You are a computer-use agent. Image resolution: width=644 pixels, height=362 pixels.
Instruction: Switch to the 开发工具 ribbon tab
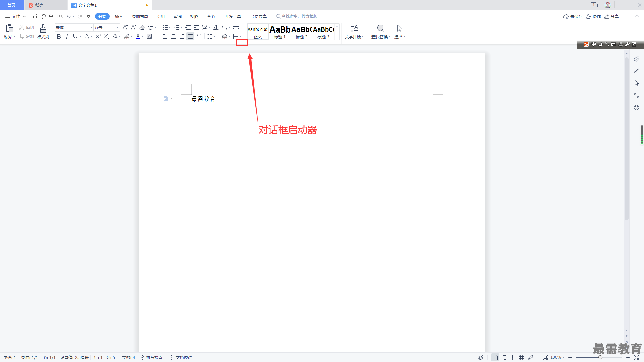[233, 16]
